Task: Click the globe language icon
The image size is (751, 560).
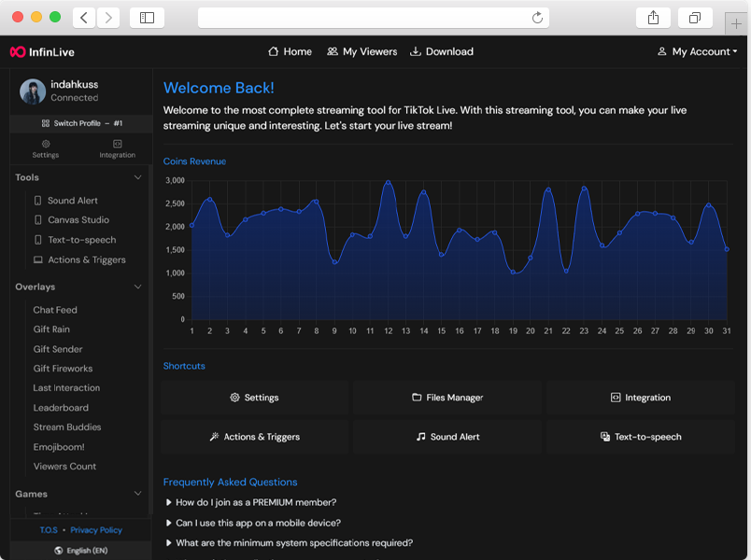Action: pyautogui.click(x=58, y=551)
